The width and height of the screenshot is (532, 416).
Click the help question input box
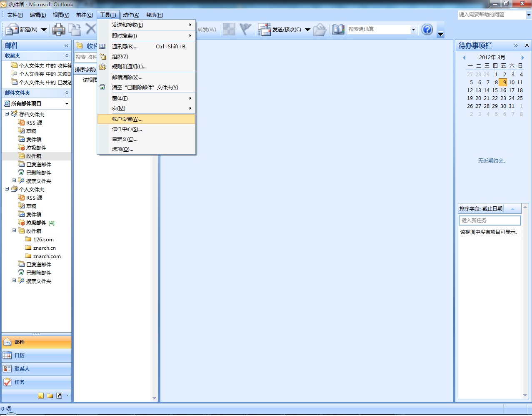[x=492, y=15]
